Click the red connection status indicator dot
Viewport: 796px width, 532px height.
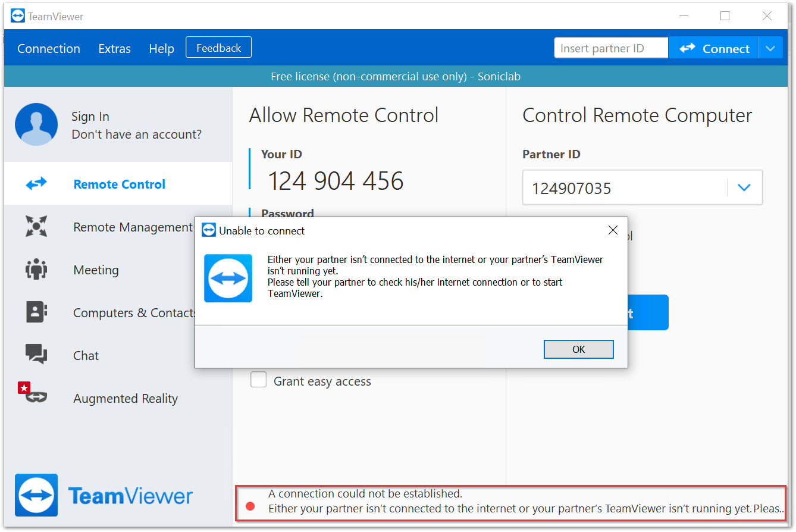point(250,506)
